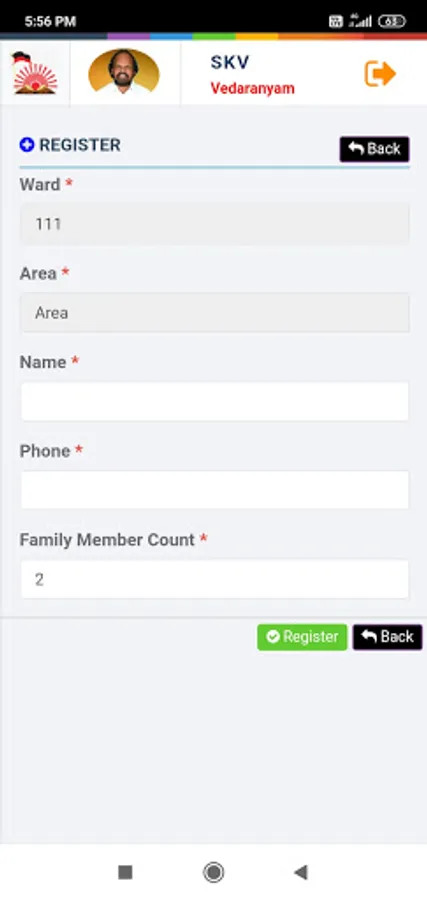Tap the Android home circle icon
The width and height of the screenshot is (427, 900).
(214, 872)
